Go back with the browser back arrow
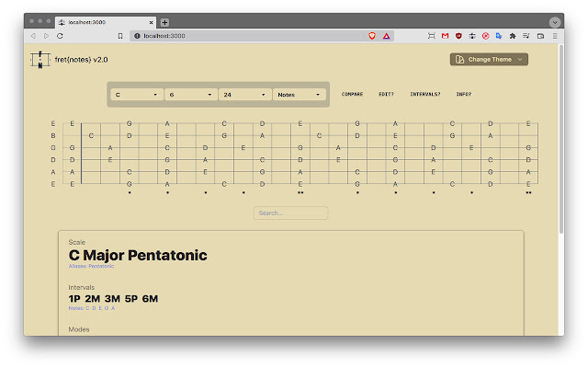The image size is (588, 368). click(x=33, y=36)
